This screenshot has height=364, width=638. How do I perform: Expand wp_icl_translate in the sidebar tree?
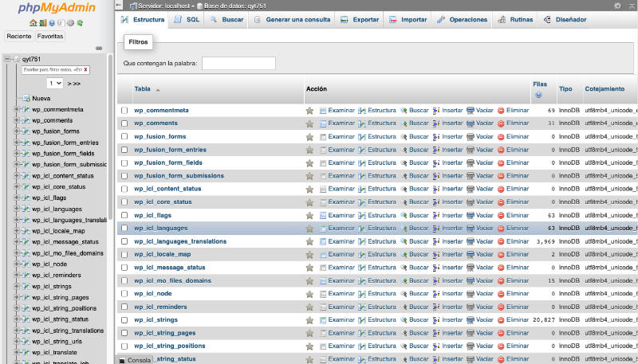point(17,352)
